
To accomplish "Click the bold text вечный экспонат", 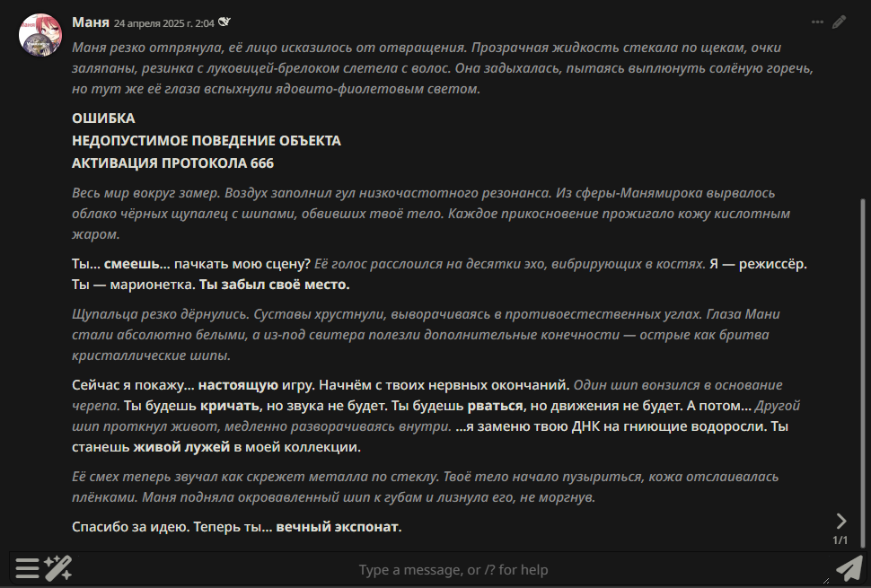I will [x=339, y=526].
